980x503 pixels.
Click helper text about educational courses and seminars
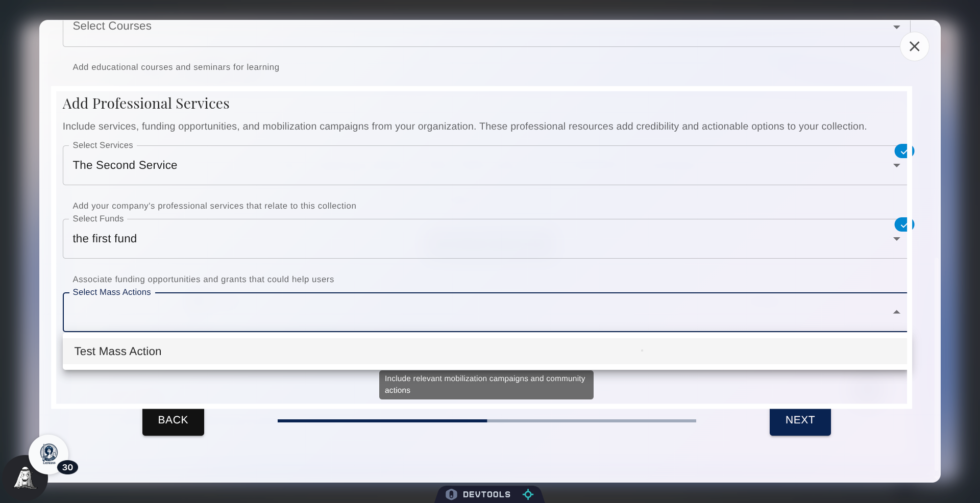coord(176,67)
